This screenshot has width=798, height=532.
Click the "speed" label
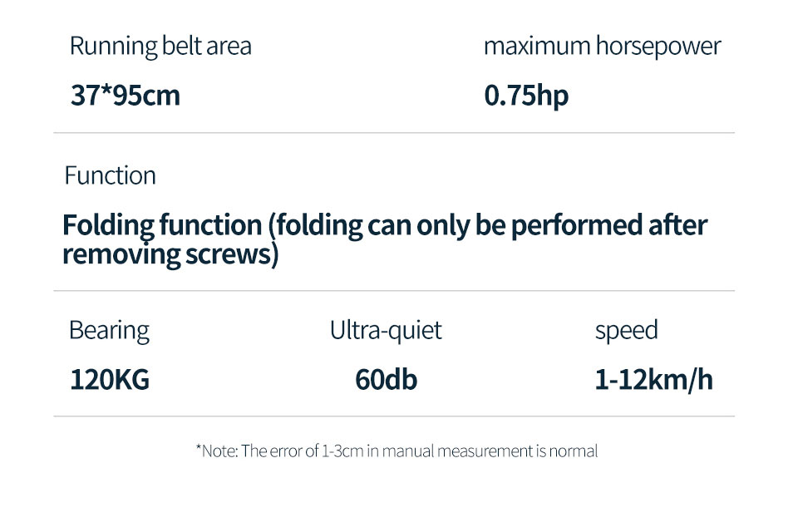tap(626, 330)
